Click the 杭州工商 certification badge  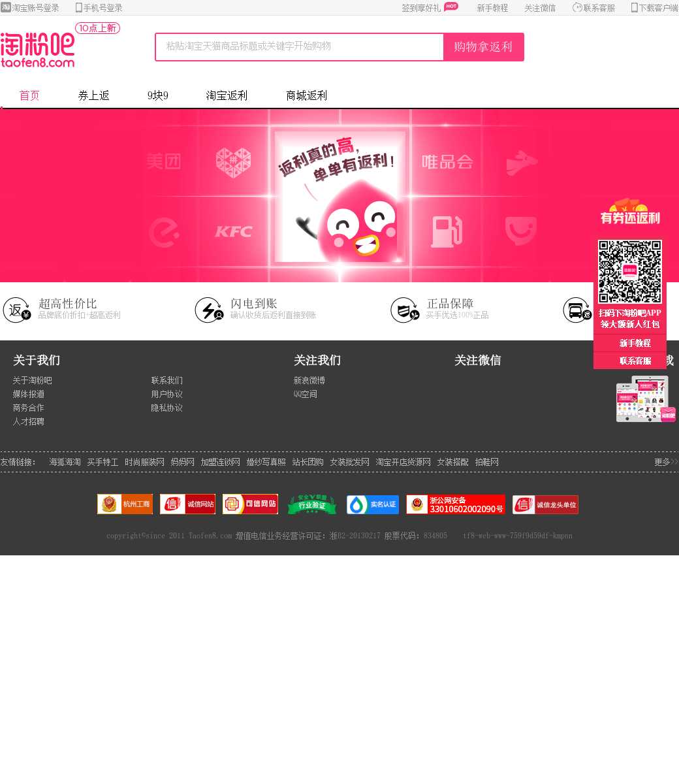pyautogui.click(x=125, y=504)
